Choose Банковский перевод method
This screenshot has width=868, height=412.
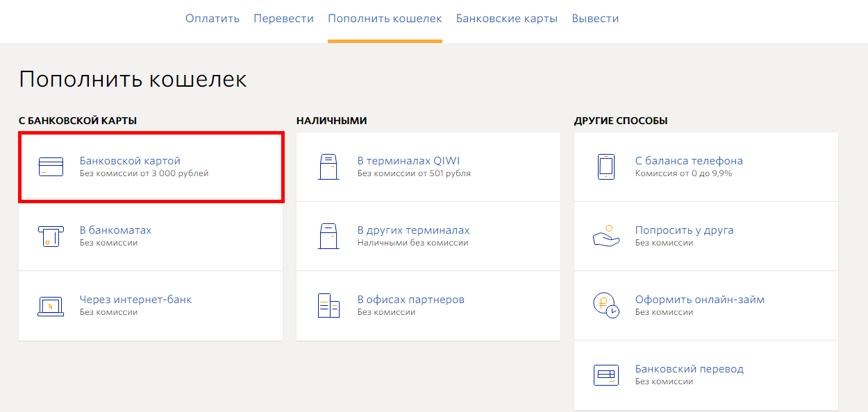tap(706, 375)
